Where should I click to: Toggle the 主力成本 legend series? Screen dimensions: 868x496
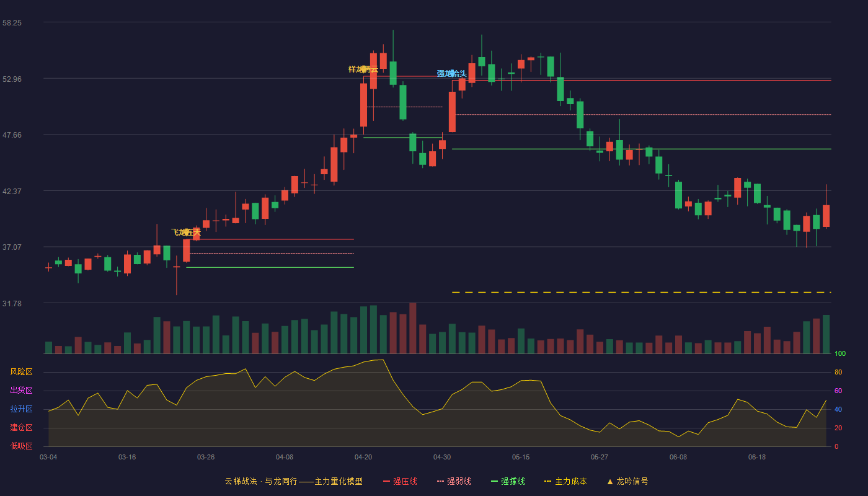(x=565, y=481)
